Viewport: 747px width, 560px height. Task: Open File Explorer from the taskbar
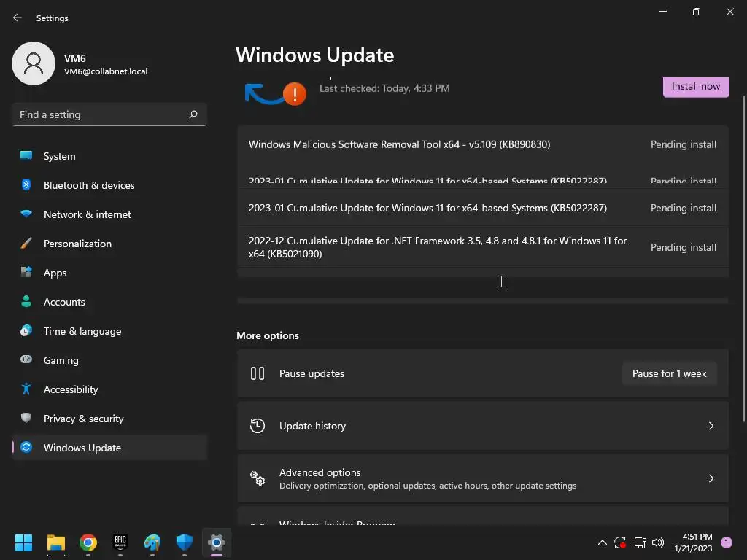point(55,542)
